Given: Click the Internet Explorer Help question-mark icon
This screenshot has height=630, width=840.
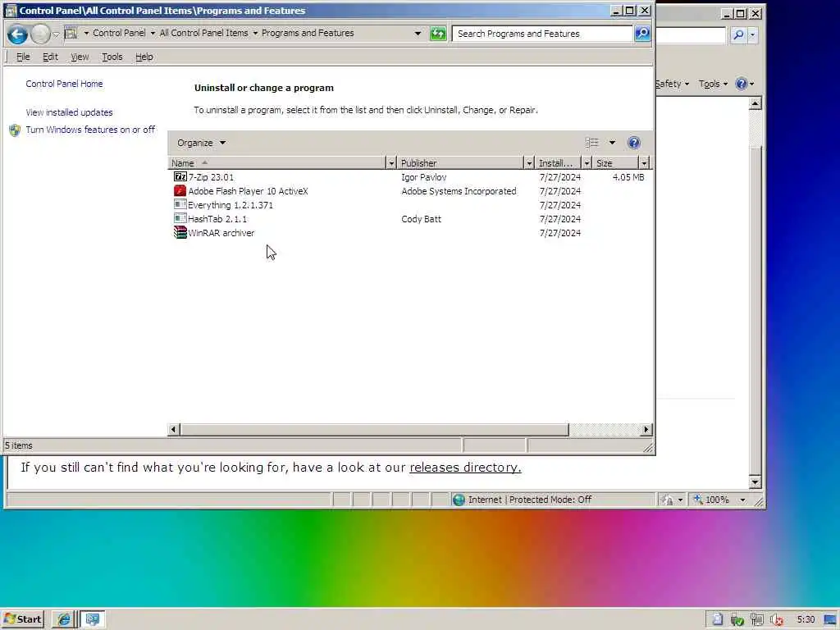Looking at the screenshot, I should coord(742,84).
